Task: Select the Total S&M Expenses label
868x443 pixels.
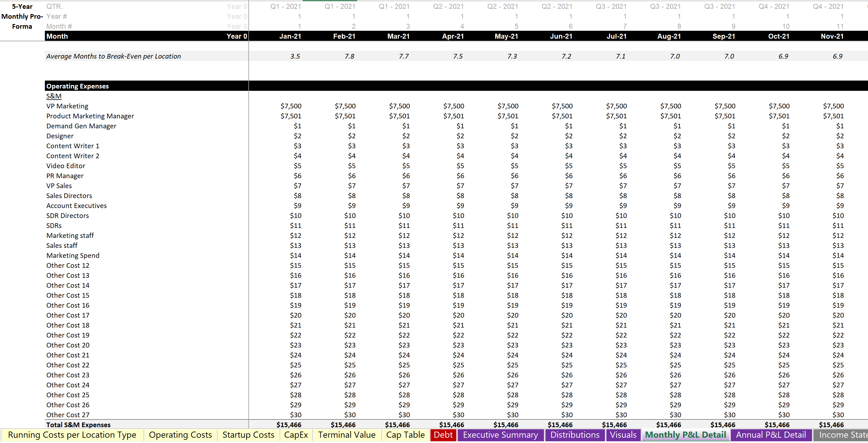Action: (78, 425)
